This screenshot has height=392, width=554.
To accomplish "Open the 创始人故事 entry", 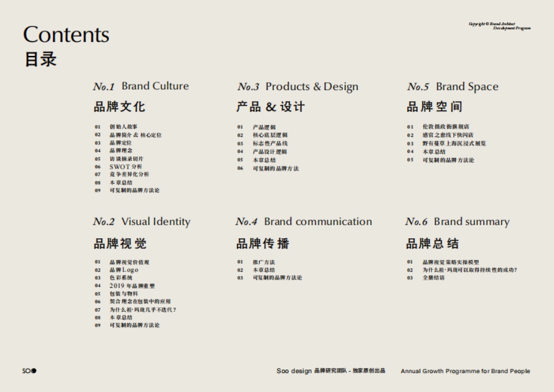I will click(x=123, y=127).
